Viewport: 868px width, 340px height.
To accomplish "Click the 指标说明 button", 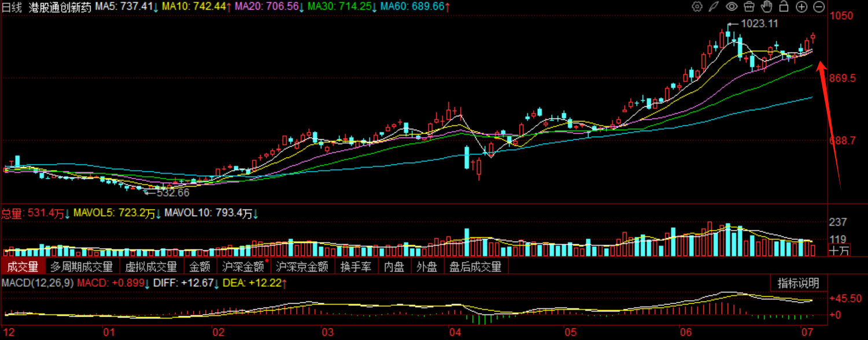I will (799, 283).
